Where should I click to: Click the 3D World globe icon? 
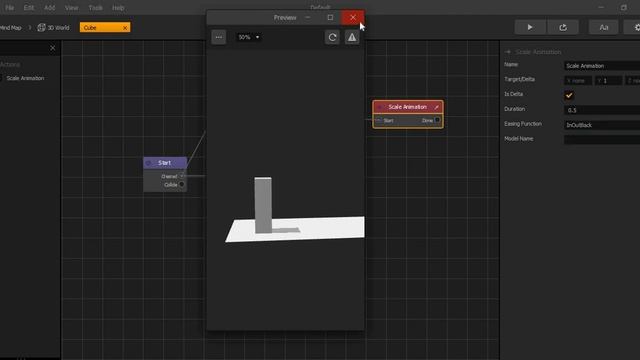(41, 27)
